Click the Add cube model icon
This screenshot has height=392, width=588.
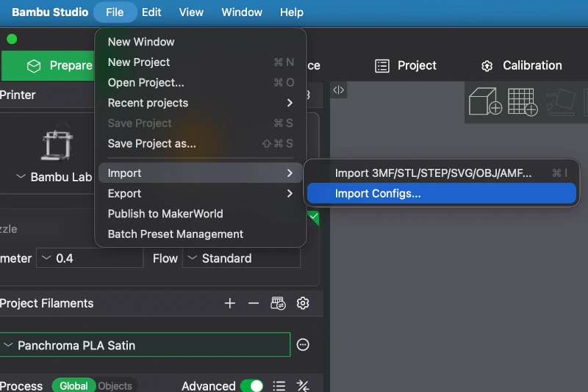tap(485, 101)
